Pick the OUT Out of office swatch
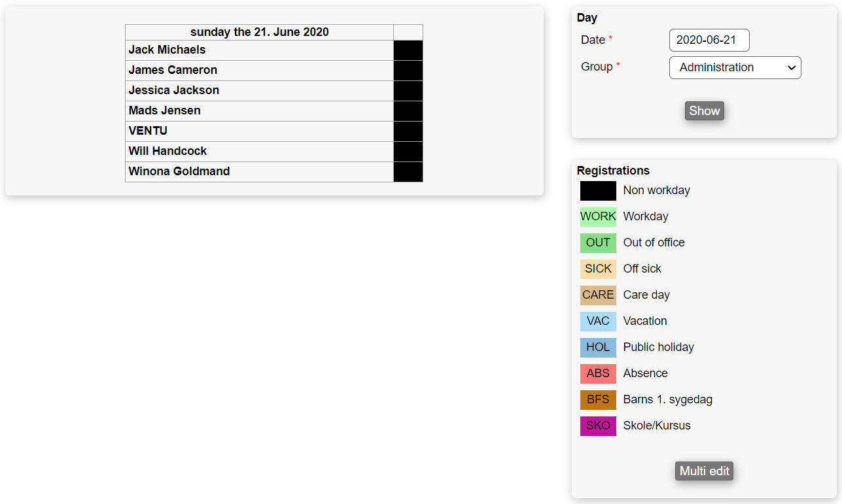Viewport: 842px width, 504px height. pyautogui.click(x=598, y=243)
